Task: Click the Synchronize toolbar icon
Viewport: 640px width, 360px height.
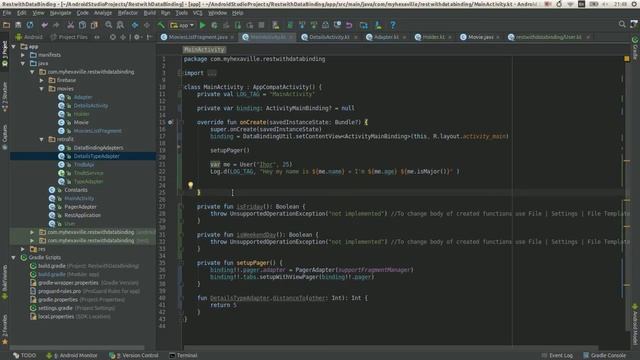Action: coord(30,25)
